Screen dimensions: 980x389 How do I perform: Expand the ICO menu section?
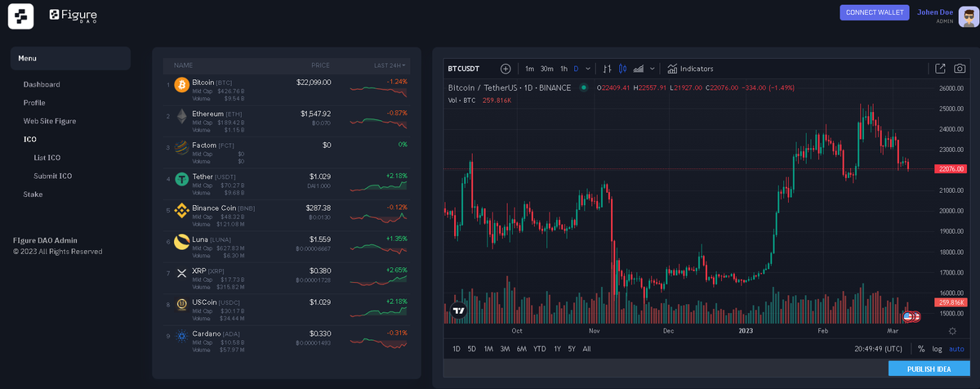point(30,139)
